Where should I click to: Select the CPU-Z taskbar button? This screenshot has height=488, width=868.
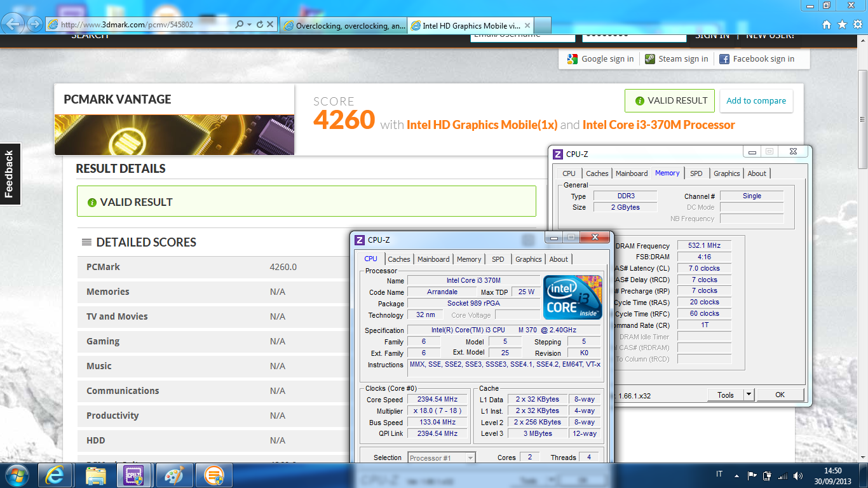click(133, 475)
